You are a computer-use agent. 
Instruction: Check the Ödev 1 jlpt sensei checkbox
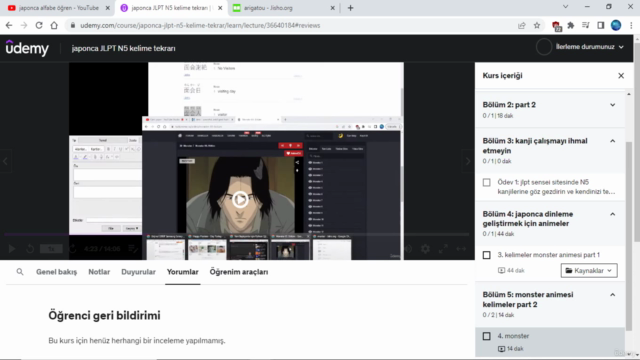(487, 182)
